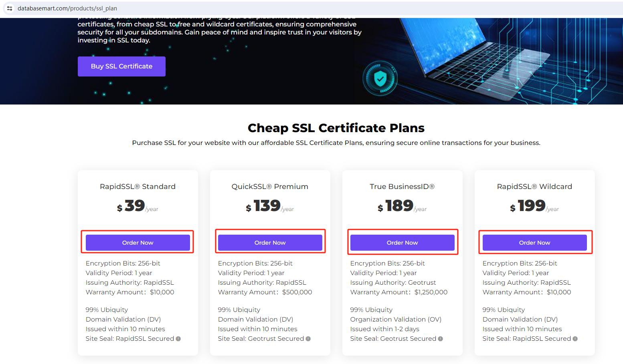623x364 pixels.
Task: Select the RapidSSL® Wildcard plan title
Action: click(x=534, y=187)
